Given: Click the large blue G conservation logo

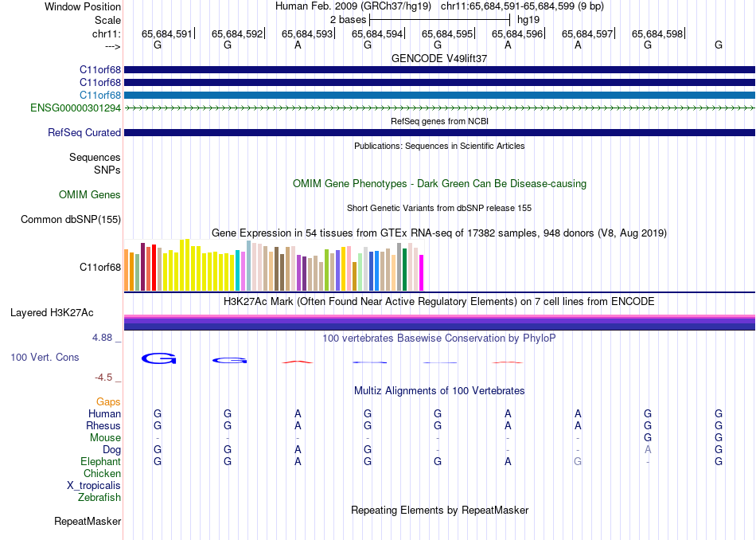Looking at the screenshot, I should (x=158, y=358).
